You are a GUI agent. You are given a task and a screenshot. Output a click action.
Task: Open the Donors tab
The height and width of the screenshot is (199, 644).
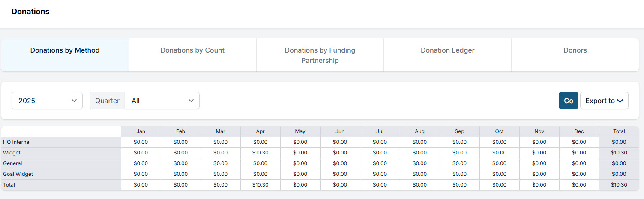pyautogui.click(x=575, y=50)
